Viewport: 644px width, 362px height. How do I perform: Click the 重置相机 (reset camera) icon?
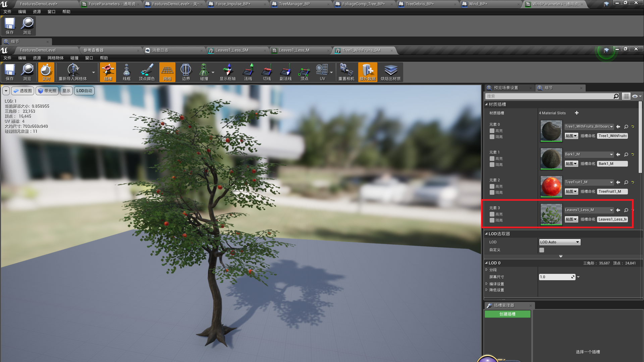(x=346, y=72)
